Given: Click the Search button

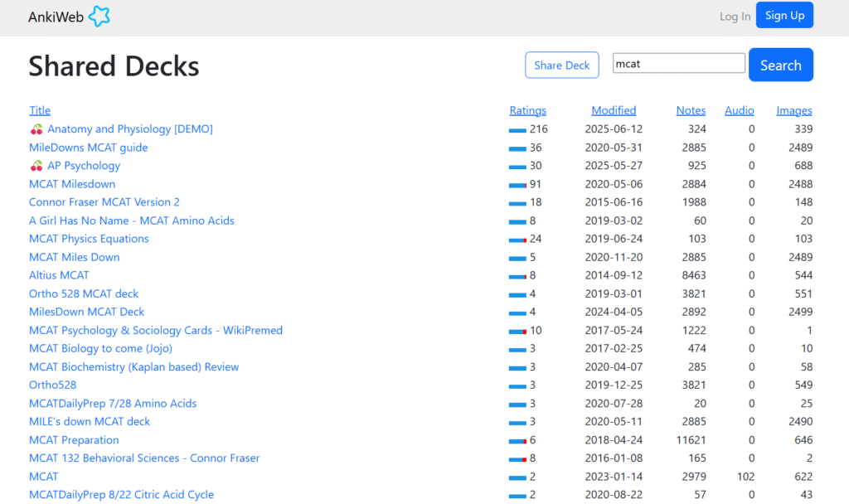Looking at the screenshot, I should click(781, 65).
